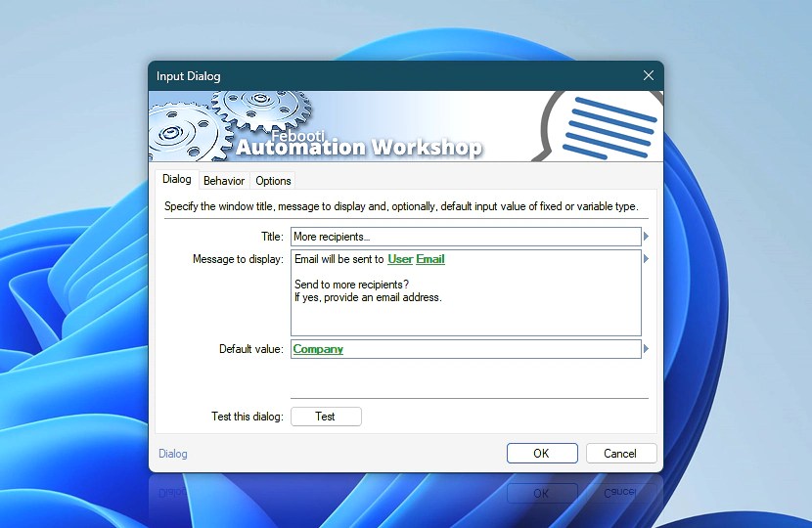
Task: Click the Test button
Action: (326, 417)
